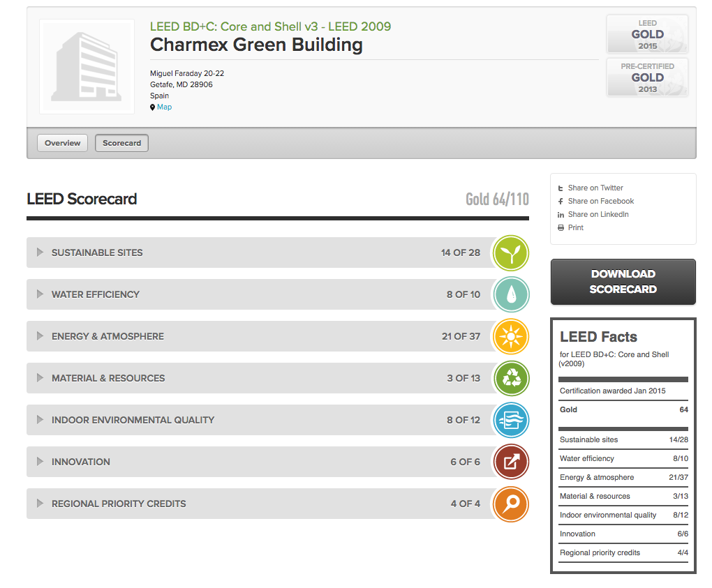Click Regional priority credits 4/4 facts row
This screenshot has width=712, height=588.
point(623,552)
